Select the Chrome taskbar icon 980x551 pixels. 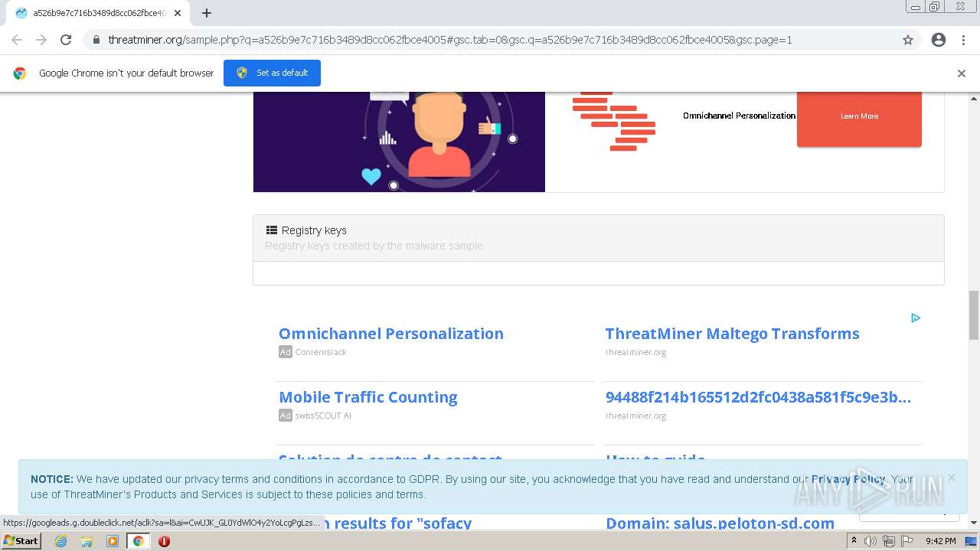coord(138,541)
